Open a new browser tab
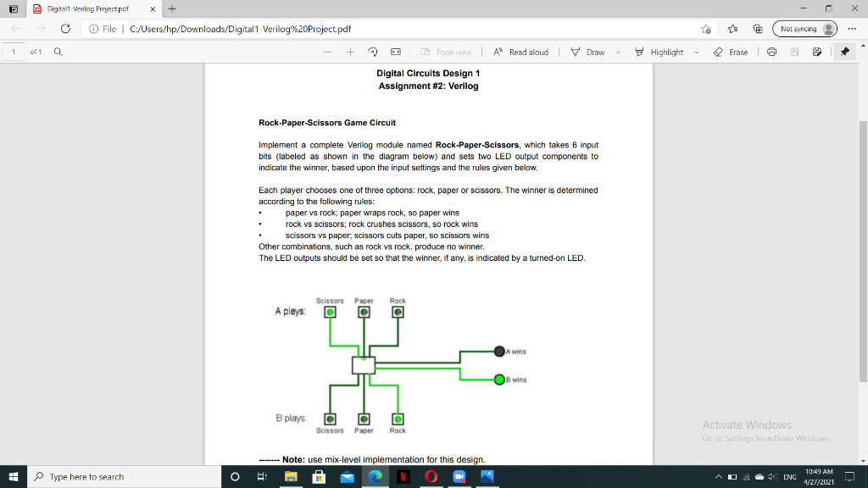The height and width of the screenshot is (488, 868). point(171,8)
